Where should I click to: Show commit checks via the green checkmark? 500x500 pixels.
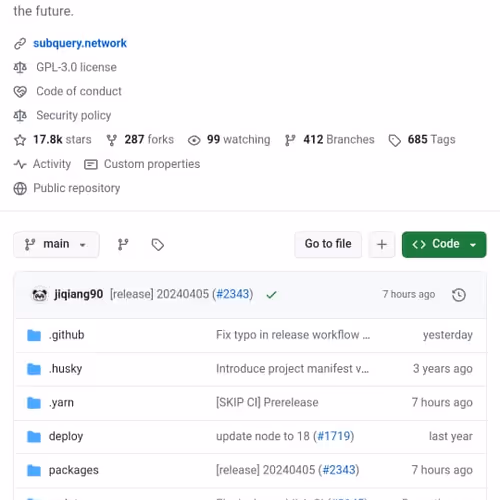(271, 295)
